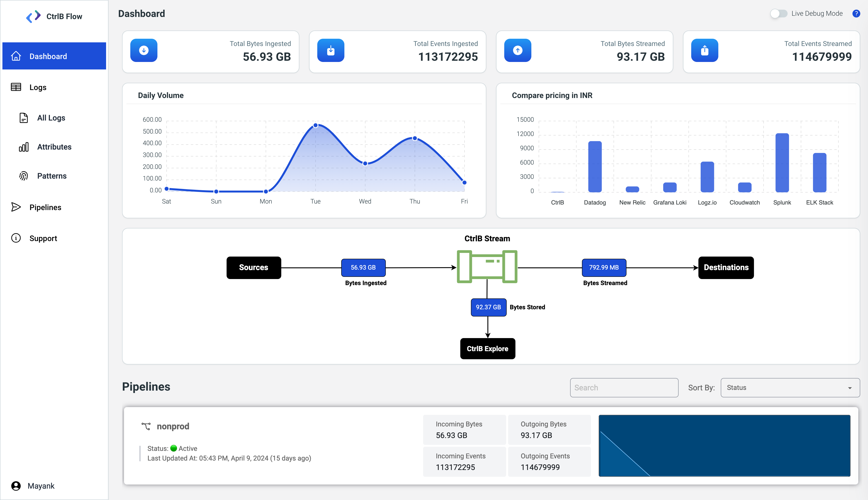868x500 pixels.
Task: Click the Total Events Ingested value 113172295
Action: click(448, 57)
